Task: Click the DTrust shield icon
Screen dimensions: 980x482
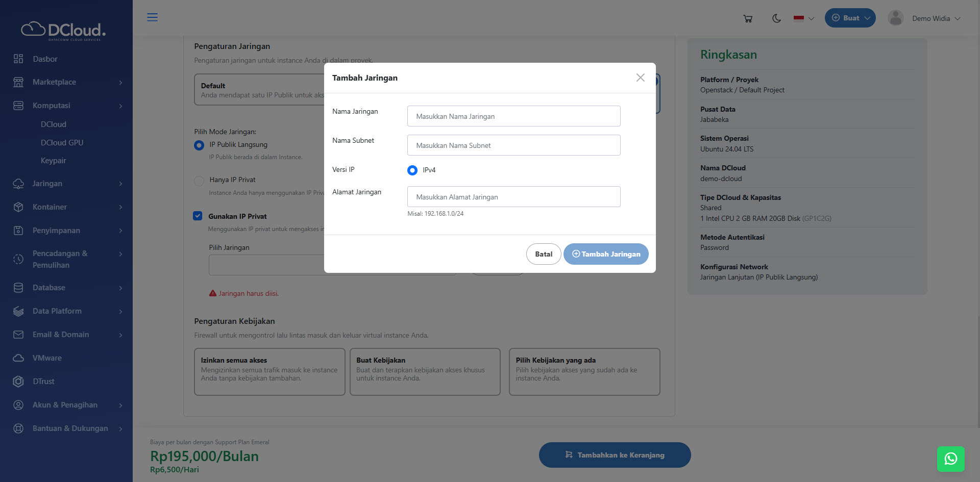Action: tap(18, 382)
